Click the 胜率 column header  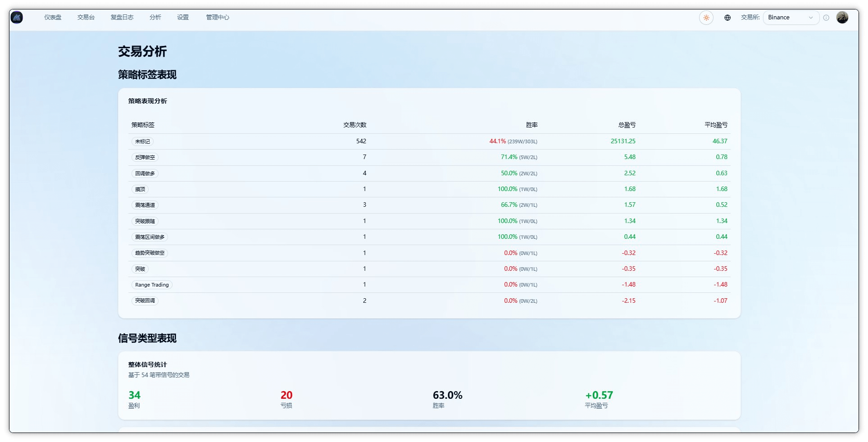(x=532, y=125)
